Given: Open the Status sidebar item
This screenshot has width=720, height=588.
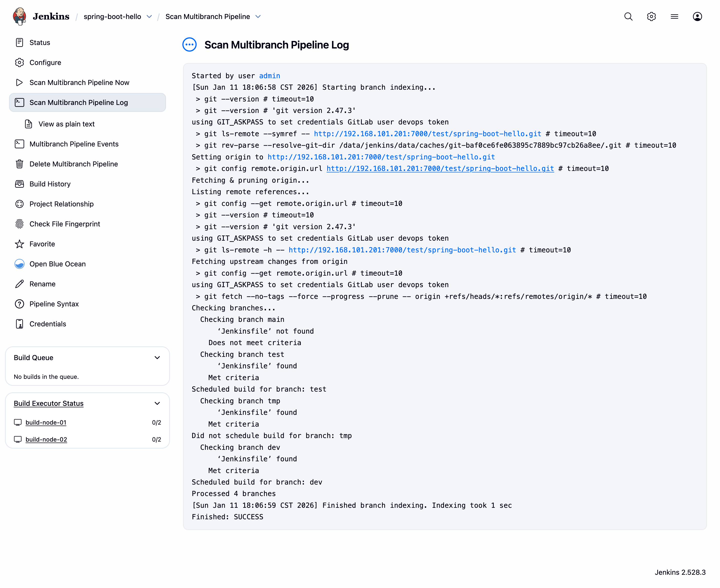Looking at the screenshot, I should (40, 42).
